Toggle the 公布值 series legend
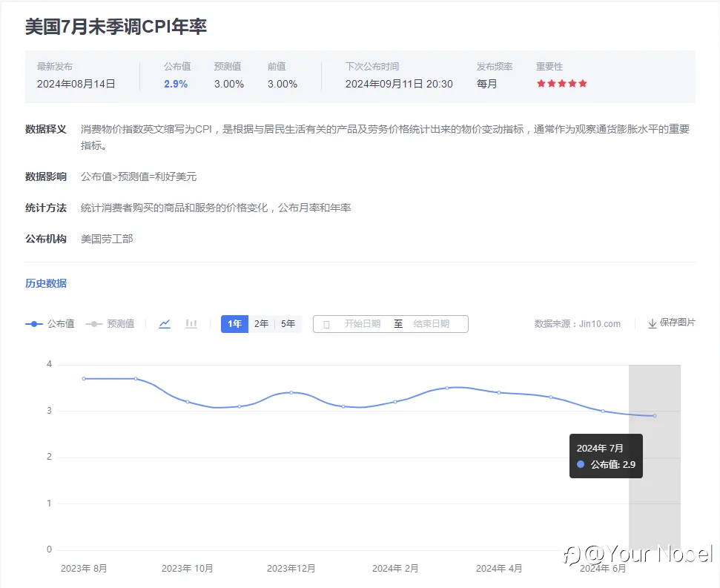This screenshot has height=588, width=720. pos(50,324)
